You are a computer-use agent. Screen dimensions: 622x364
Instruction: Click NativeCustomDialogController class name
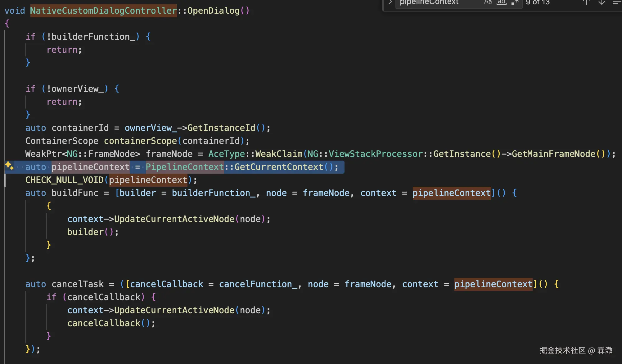(103, 11)
